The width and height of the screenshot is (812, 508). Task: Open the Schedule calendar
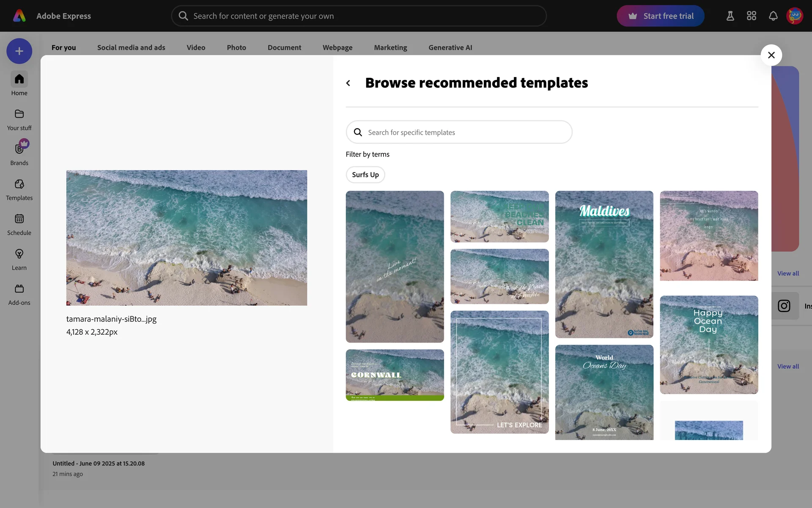tap(19, 224)
